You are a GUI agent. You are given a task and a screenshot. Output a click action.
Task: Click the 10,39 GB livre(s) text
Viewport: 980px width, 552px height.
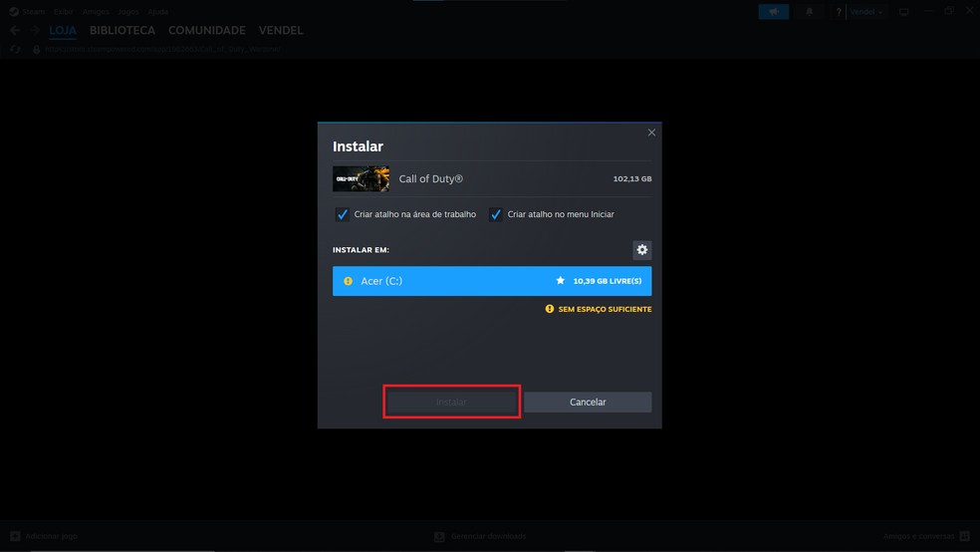pos(607,281)
